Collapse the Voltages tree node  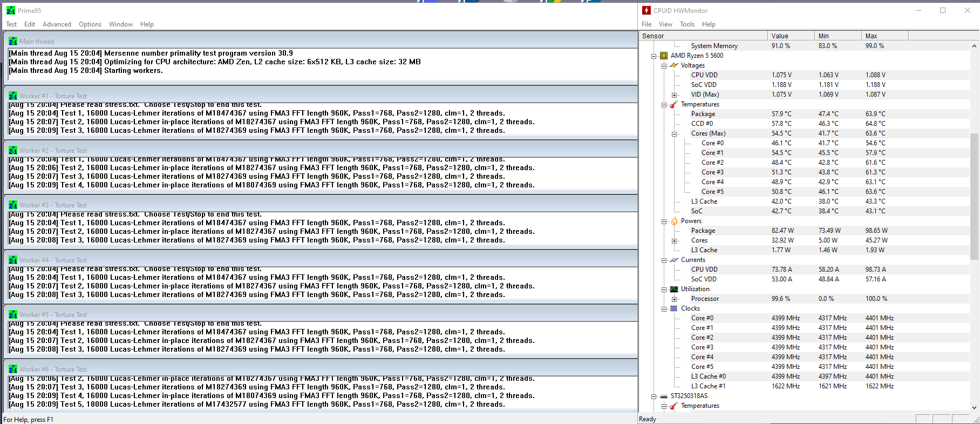(x=664, y=65)
